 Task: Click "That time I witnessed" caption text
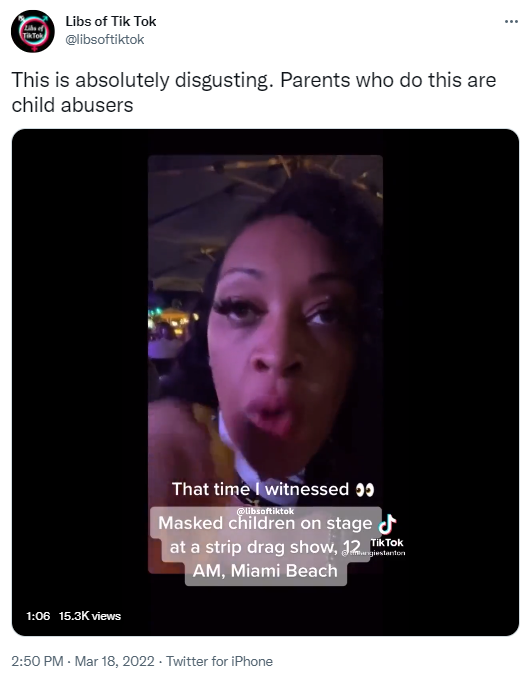(x=261, y=490)
